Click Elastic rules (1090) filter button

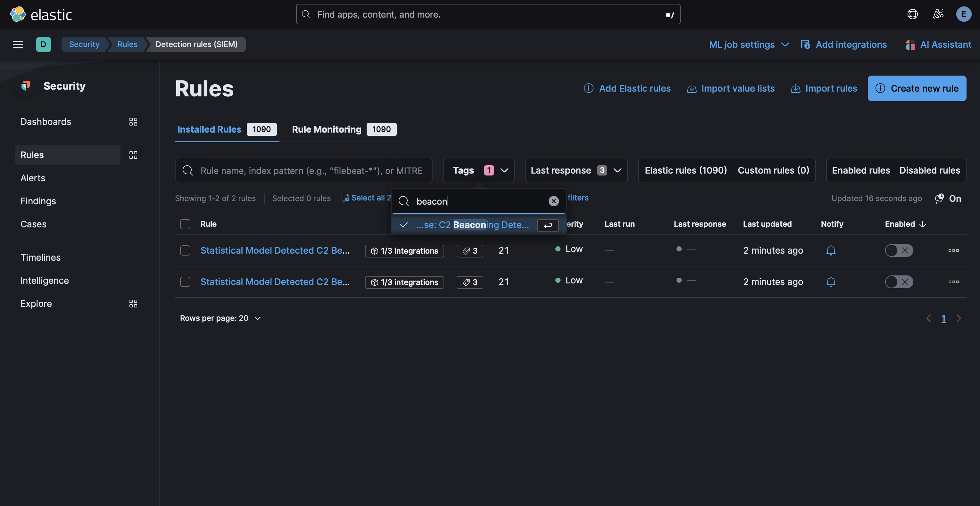coord(686,170)
